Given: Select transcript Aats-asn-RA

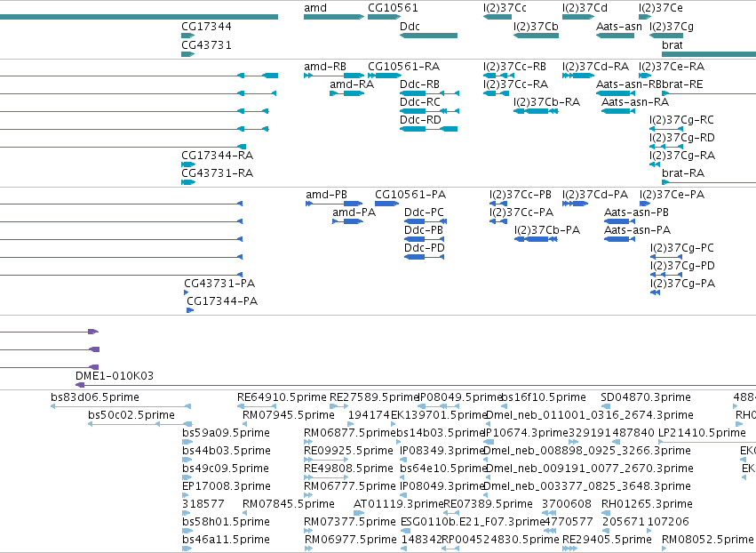Looking at the screenshot, I should [x=618, y=111].
